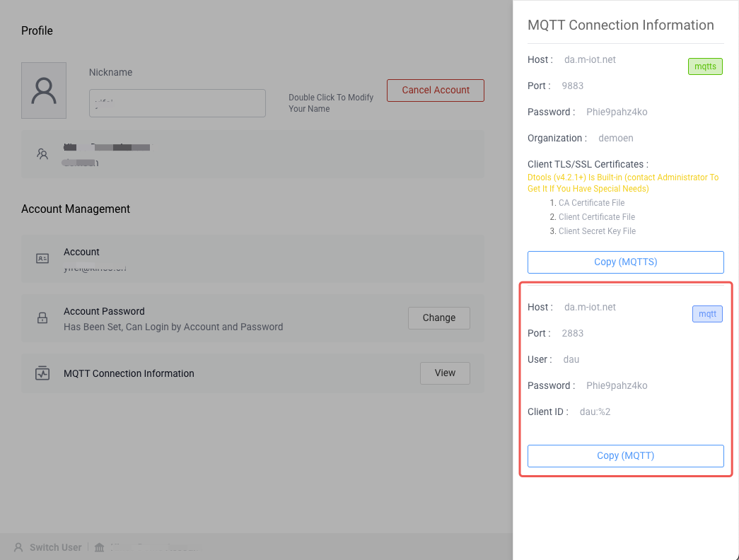Click the Account ID card icon

42,259
